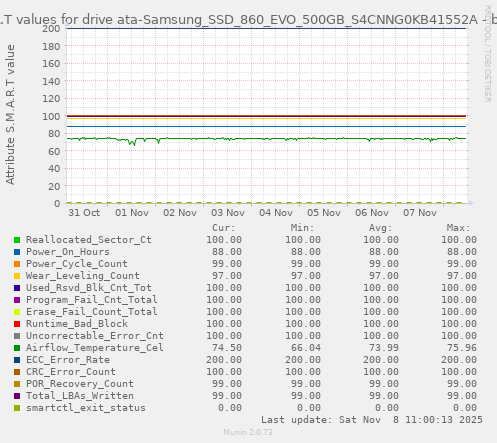
Task: Click the 0 y-axis tick label
Action: (57, 204)
